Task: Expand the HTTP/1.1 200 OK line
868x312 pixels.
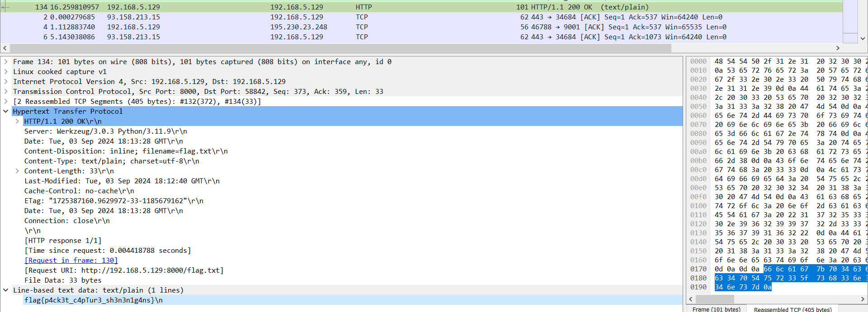Action: point(17,121)
